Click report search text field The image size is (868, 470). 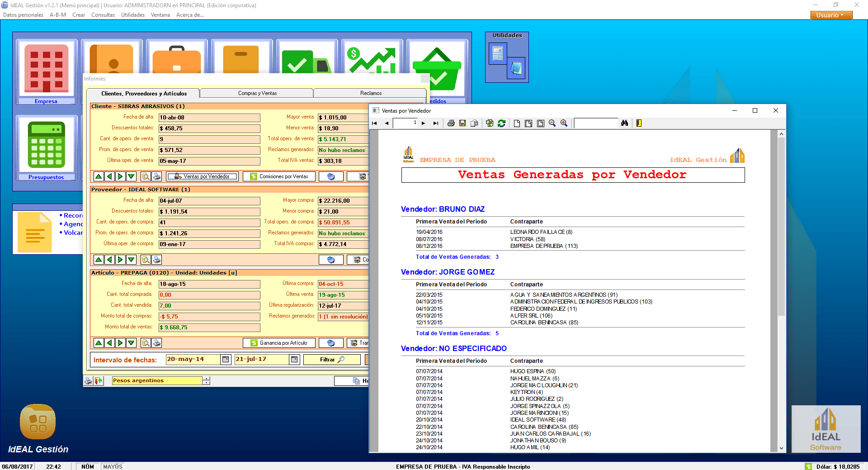(x=596, y=123)
